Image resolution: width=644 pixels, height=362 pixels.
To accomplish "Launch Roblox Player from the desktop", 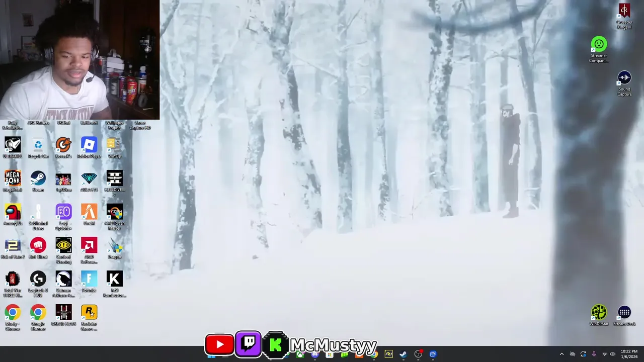I will pyautogui.click(x=89, y=148).
